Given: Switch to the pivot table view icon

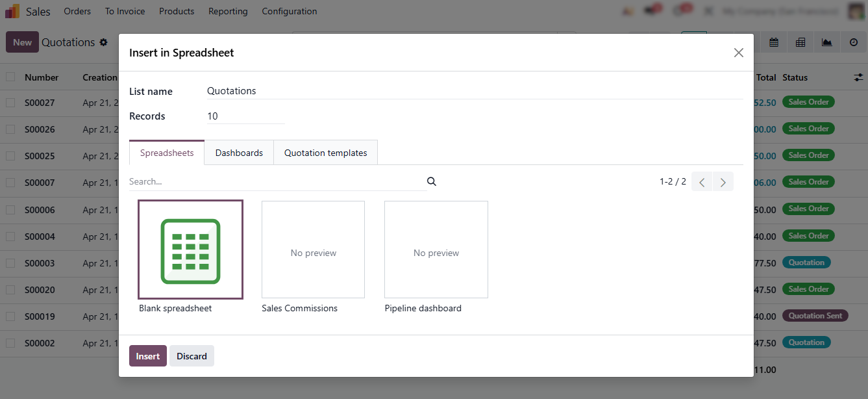Looking at the screenshot, I should [x=800, y=42].
